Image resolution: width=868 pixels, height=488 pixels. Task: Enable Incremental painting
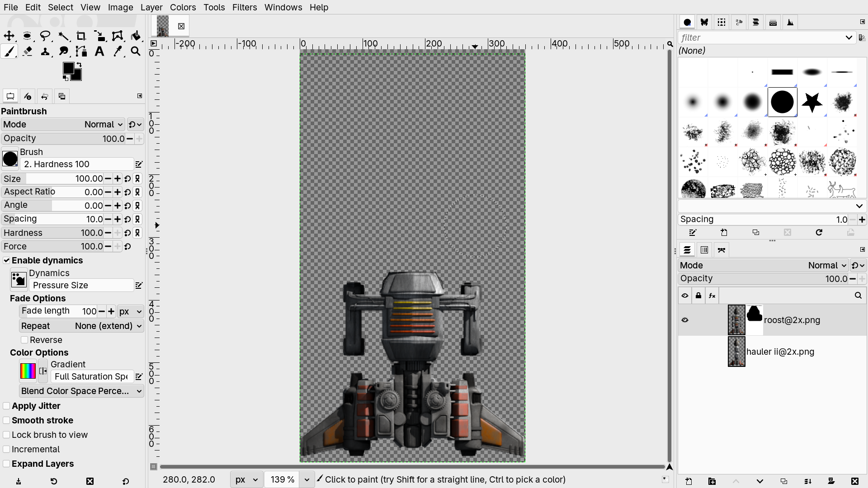click(x=6, y=449)
